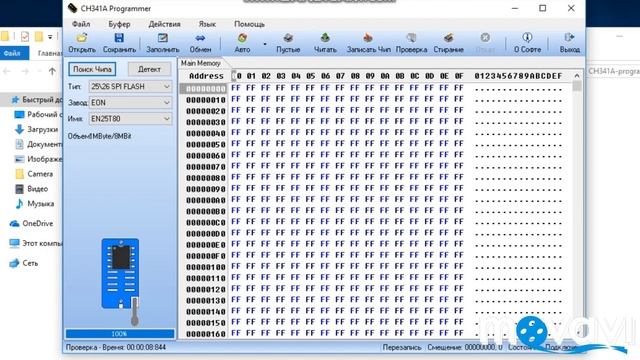The image size is (640, 360).
Task: Click the Address column header
Action: coord(206,76)
